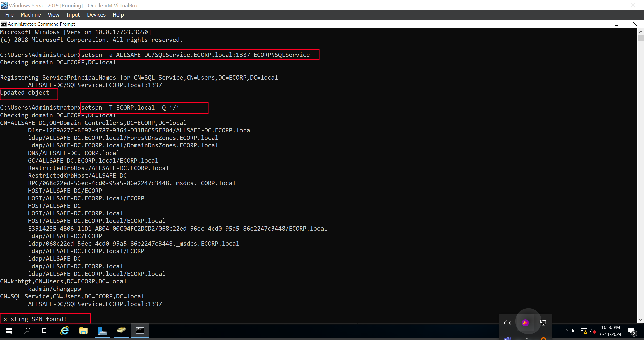Click the final 'CN=SQL Service,CN=Users' output line
The image size is (644, 340).
tap(72, 296)
